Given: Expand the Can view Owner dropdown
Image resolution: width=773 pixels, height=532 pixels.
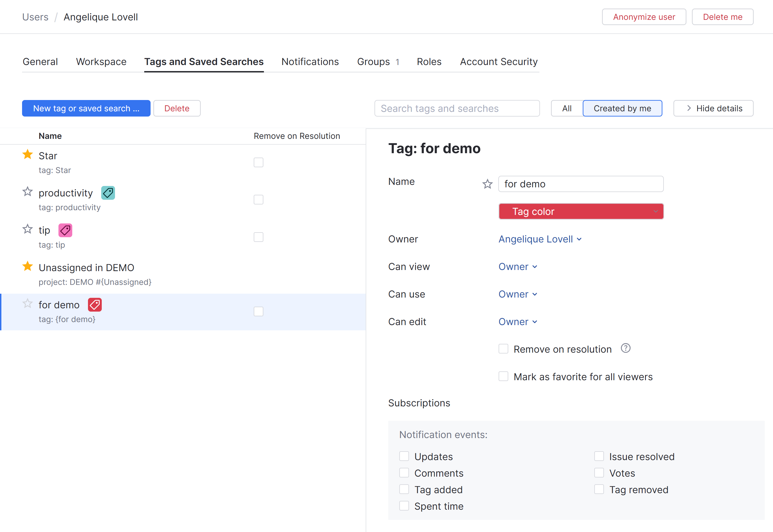Looking at the screenshot, I should tap(517, 267).
